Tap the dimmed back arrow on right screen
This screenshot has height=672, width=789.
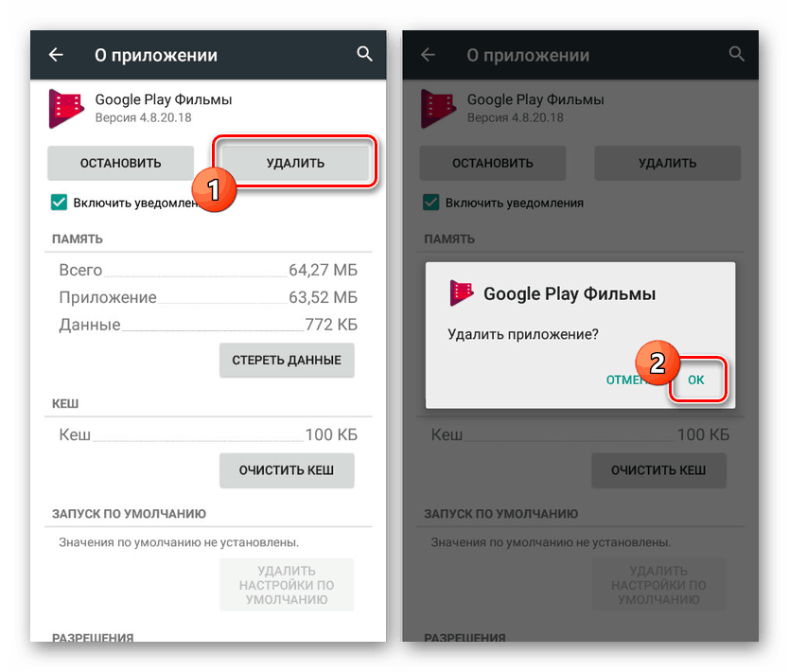[428, 54]
